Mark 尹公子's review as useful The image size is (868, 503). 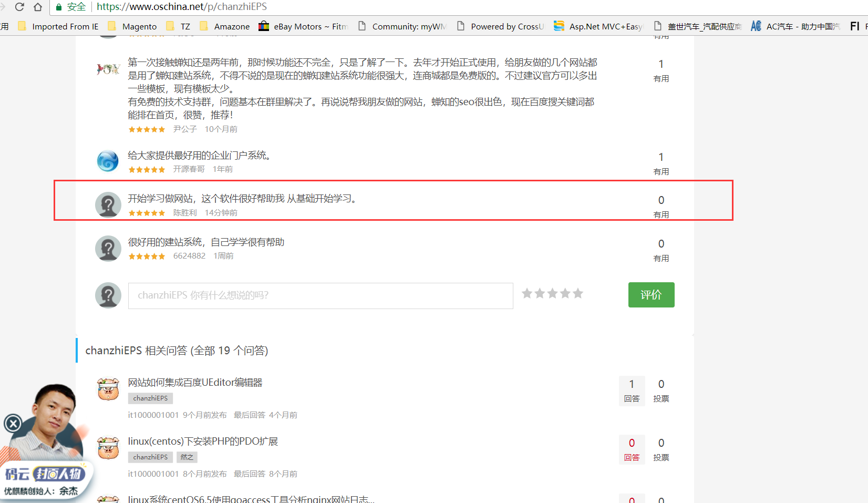[661, 70]
